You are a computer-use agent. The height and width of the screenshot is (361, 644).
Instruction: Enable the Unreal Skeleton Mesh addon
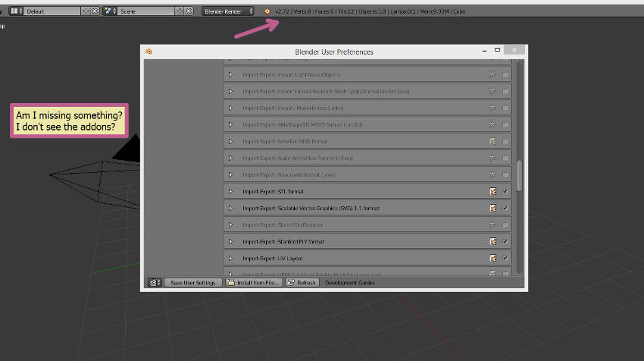pyautogui.click(x=505, y=91)
